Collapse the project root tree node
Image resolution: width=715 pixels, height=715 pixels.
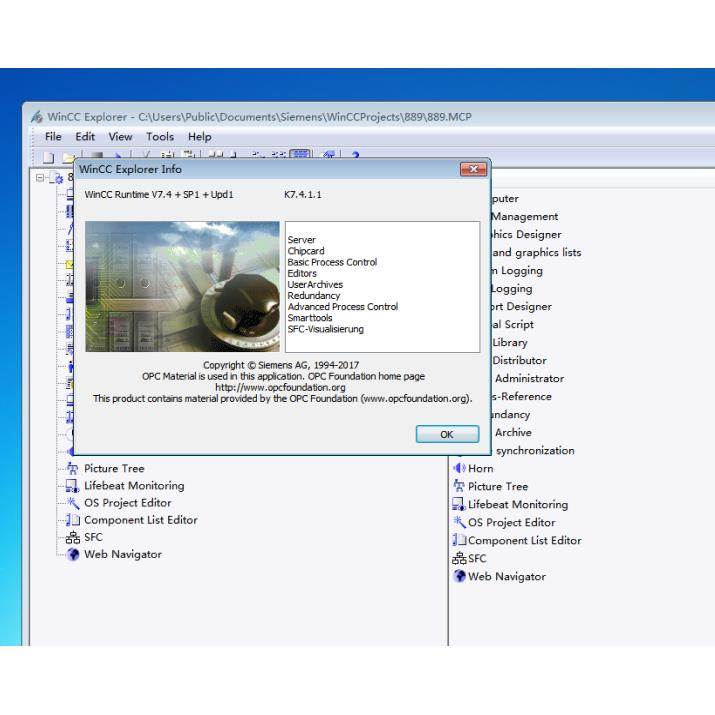click(x=40, y=177)
